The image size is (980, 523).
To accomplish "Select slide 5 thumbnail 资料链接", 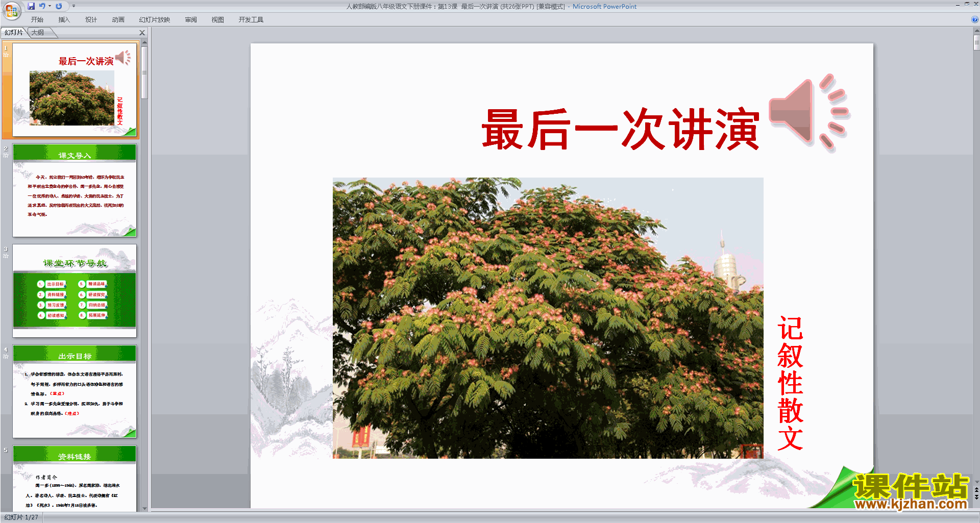I will click(x=75, y=478).
